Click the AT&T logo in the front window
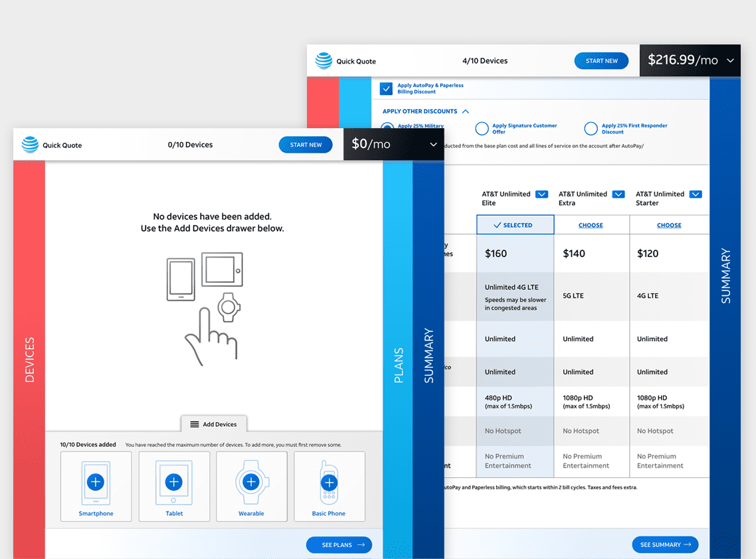 pyautogui.click(x=30, y=145)
